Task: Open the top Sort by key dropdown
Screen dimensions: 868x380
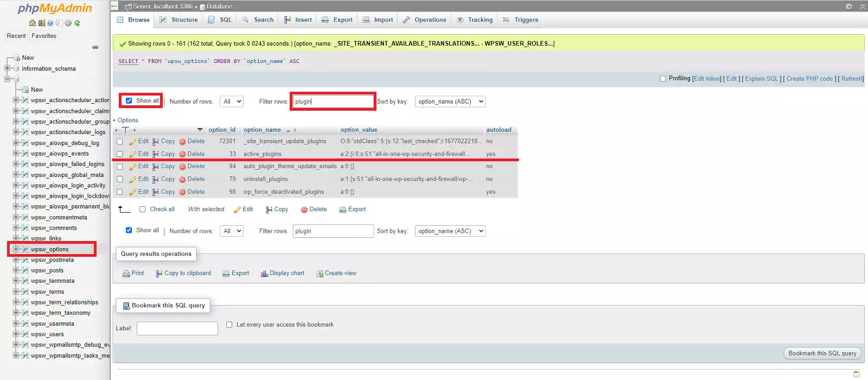Action: point(450,102)
